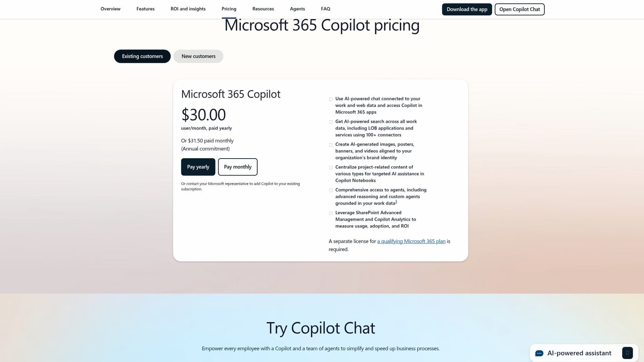
Task: Go to the Agents section
Action: (x=297, y=9)
